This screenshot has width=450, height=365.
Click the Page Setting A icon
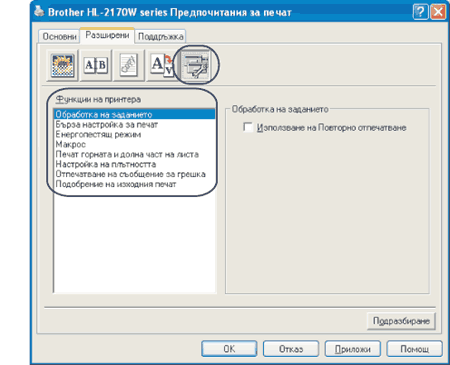[161, 65]
